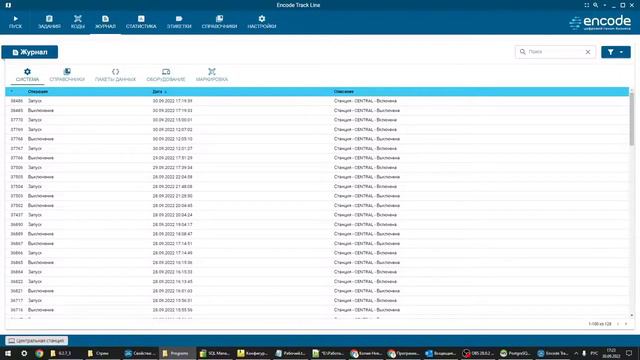
Task: Open the Настройки section
Action: pyautogui.click(x=262, y=22)
